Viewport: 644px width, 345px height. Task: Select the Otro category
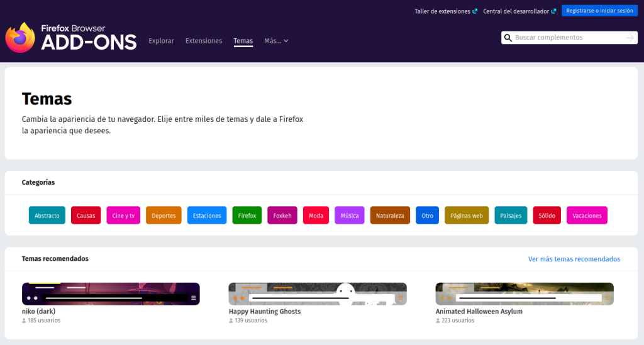(x=427, y=216)
